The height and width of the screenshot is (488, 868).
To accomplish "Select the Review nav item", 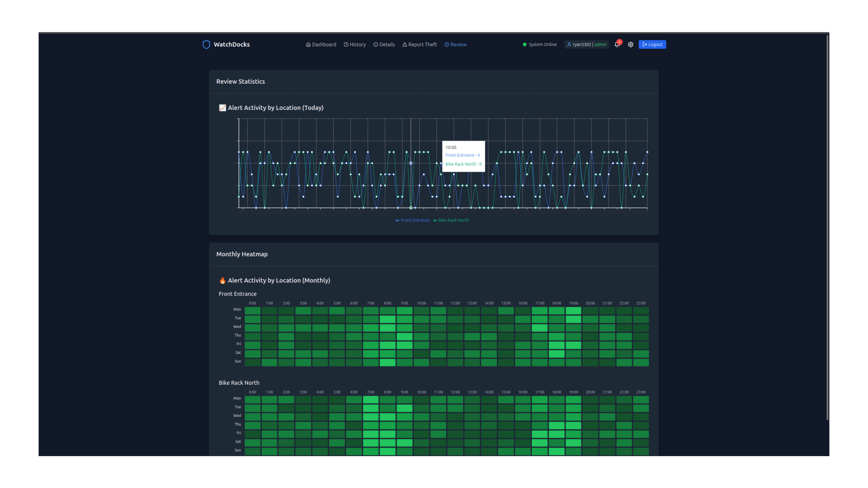I will coord(455,44).
